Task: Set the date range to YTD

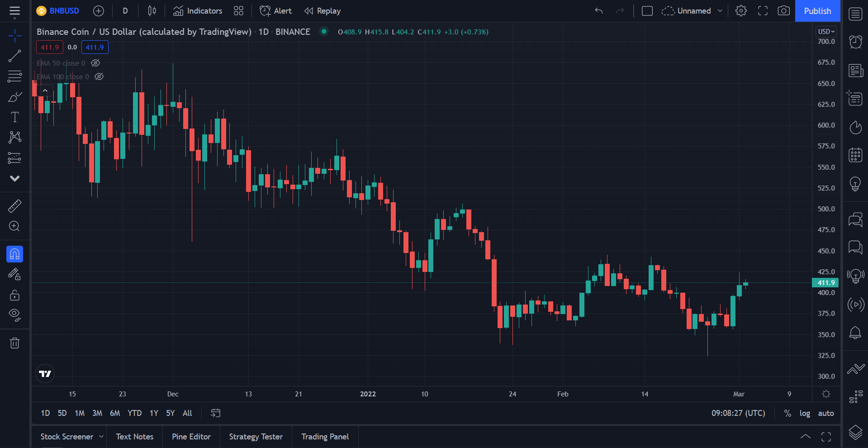Action: click(x=134, y=413)
